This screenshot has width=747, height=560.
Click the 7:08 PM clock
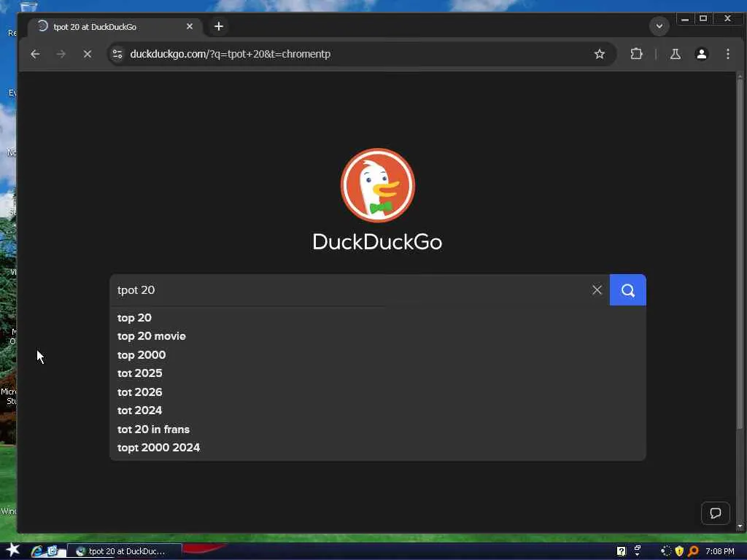click(720, 551)
